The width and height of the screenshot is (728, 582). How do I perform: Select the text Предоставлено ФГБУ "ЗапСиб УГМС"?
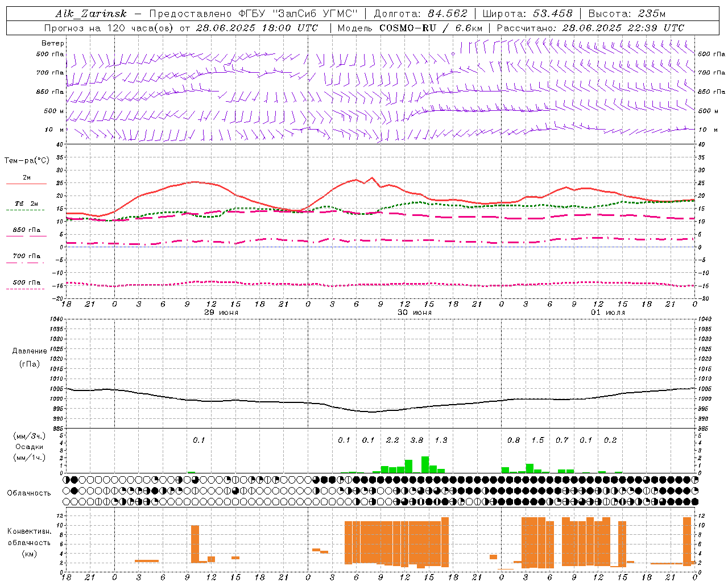coord(253,14)
